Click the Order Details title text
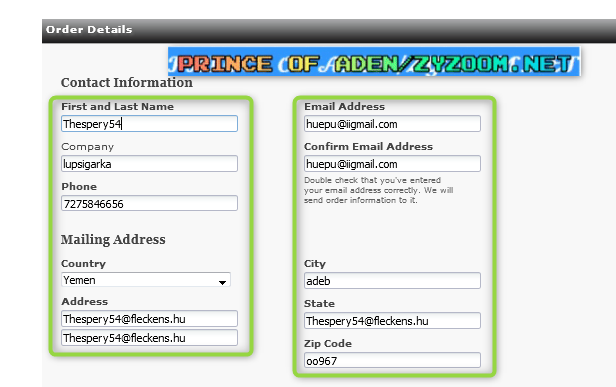Screen dimensions: 616x387 click(x=89, y=29)
